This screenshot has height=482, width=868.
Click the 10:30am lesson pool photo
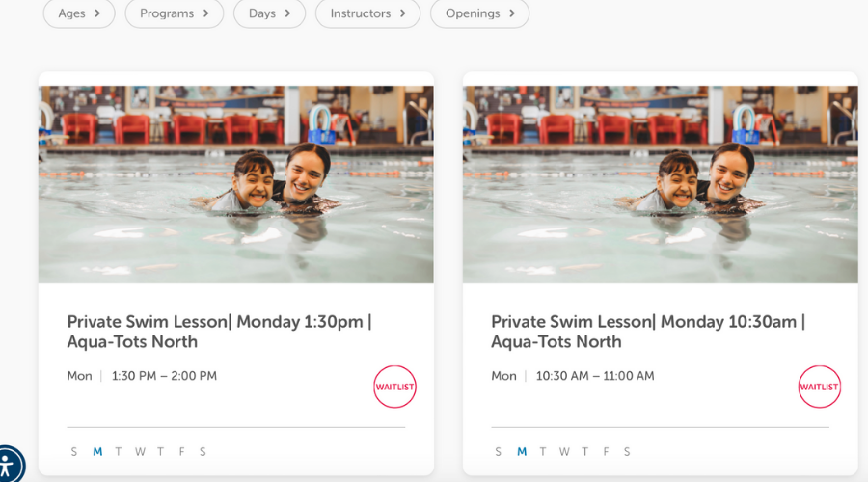coord(661,183)
